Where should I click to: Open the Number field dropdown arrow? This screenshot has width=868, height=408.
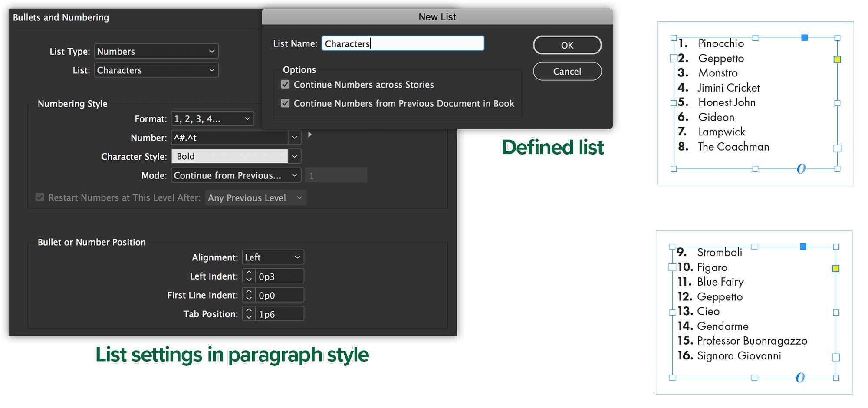click(295, 138)
